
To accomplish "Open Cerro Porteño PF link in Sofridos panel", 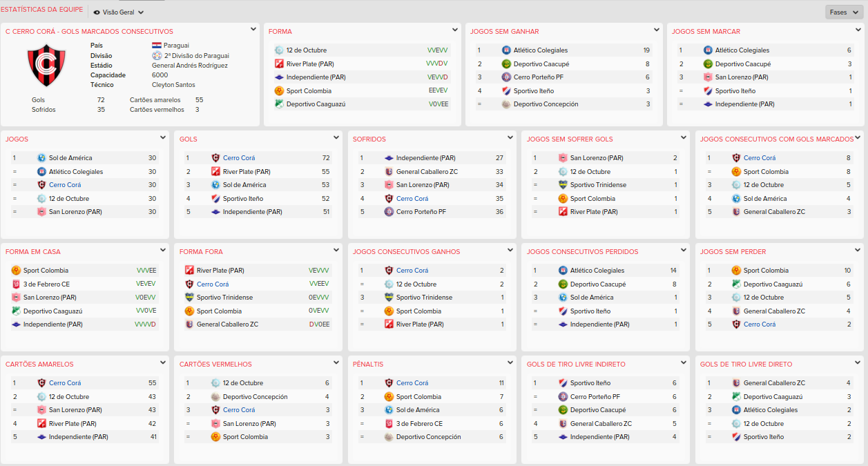I will pos(421,212).
